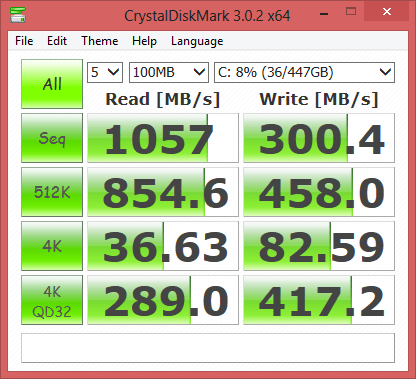Click the Write [MB/s] column header
416x379 pixels.
(x=319, y=99)
